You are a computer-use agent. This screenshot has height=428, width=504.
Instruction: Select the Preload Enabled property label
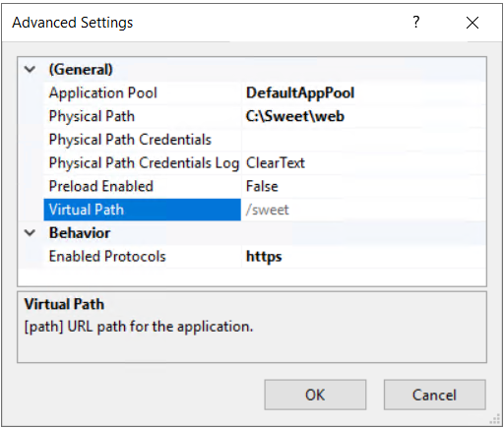click(x=101, y=186)
